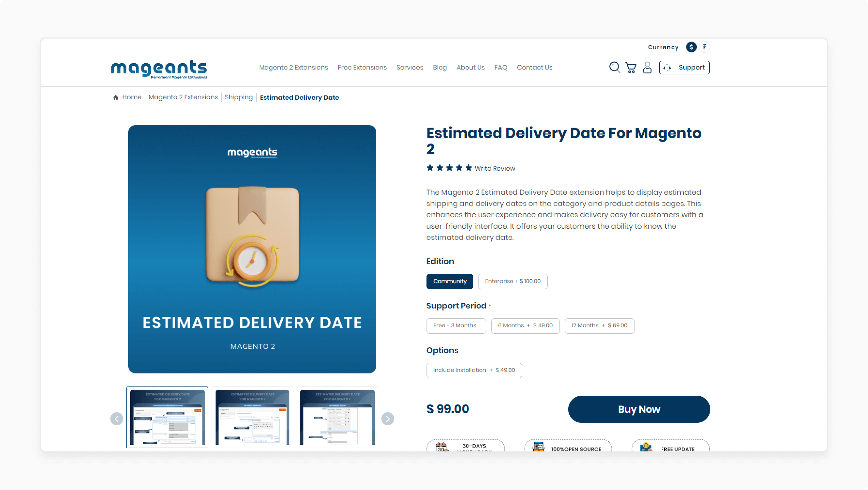
Task: Go to Blog nav item
Action: coord(439,67)
